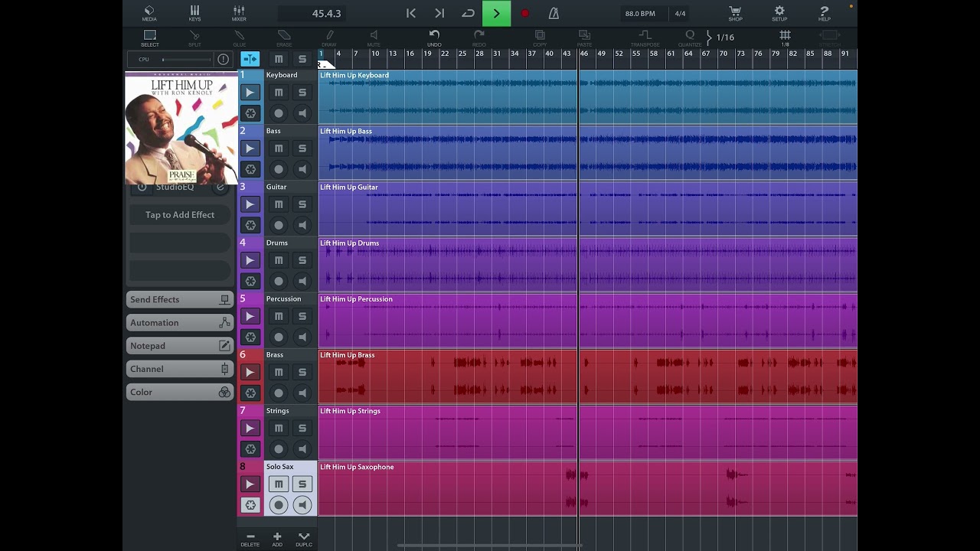980x551 pixels.
Task: Open the Help section
Action: coord(824,13)
